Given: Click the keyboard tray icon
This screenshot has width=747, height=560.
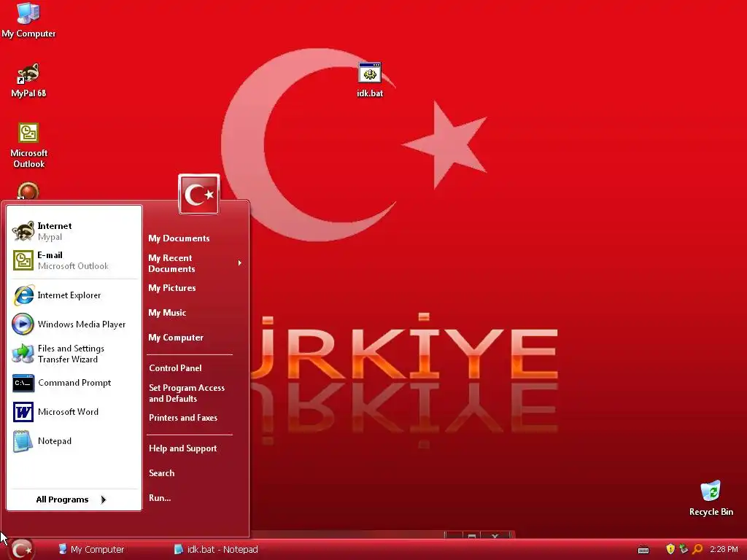Looking at the screenshot, I should (x=643, y=550).
